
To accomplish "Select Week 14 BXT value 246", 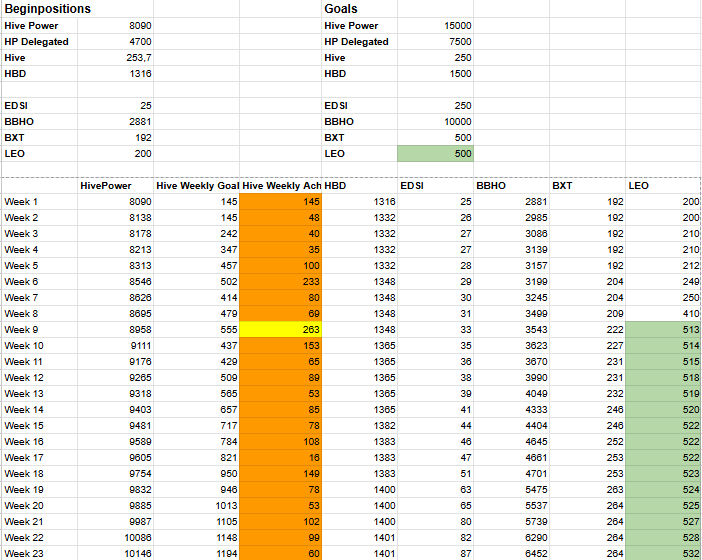I will coord(587,410).
